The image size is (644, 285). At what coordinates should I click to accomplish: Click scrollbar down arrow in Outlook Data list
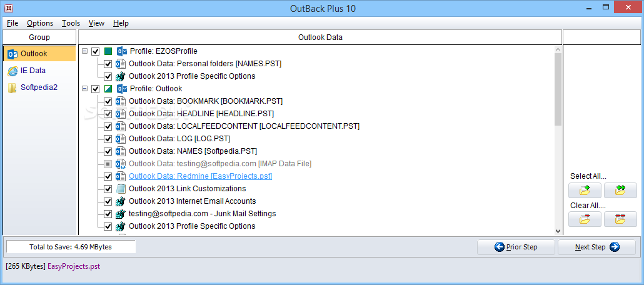[x=558, y=231]
